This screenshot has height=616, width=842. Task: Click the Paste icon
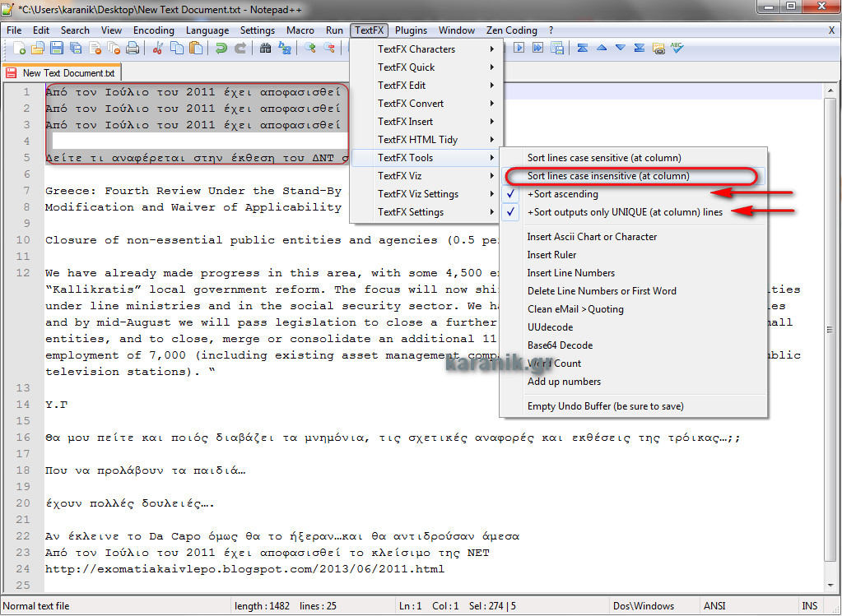coord(196,48)
